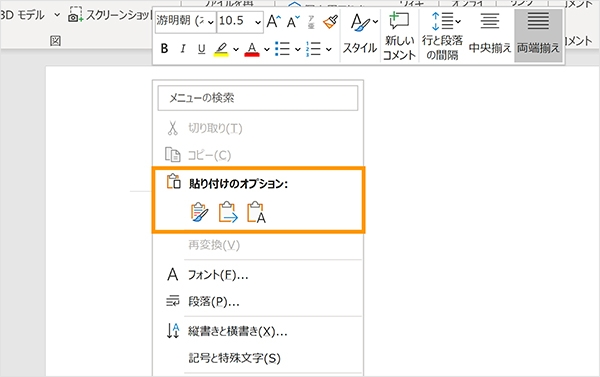Paste keeping source formatting icon

199,212
